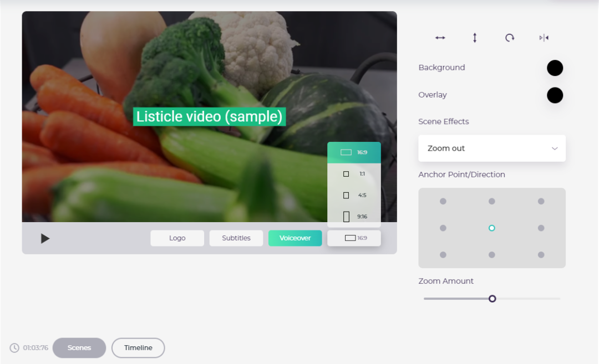Click the Subtitles button
This screenshot has height=364, width=599.
(x=236, y=238)
